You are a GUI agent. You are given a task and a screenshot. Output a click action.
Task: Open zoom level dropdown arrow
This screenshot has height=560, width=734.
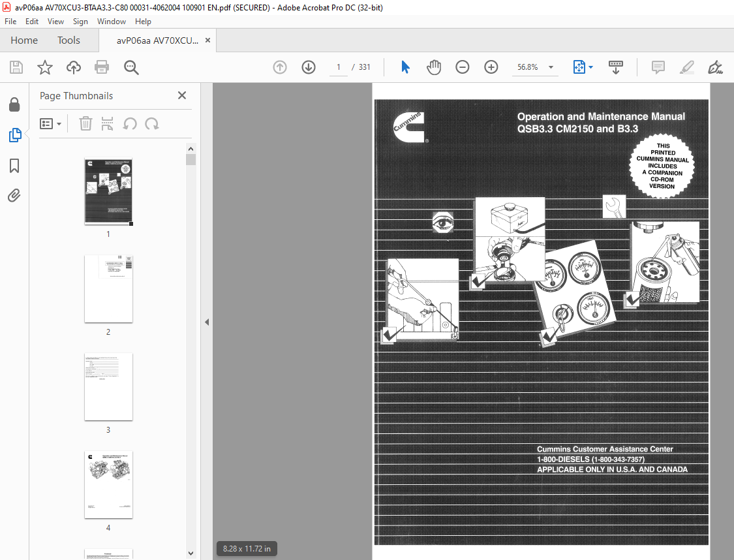(x=551, y=67)
